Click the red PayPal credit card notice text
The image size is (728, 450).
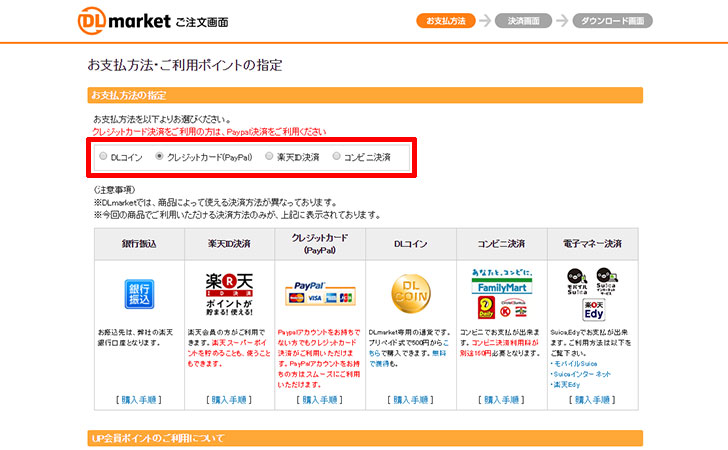click(209, 132)
